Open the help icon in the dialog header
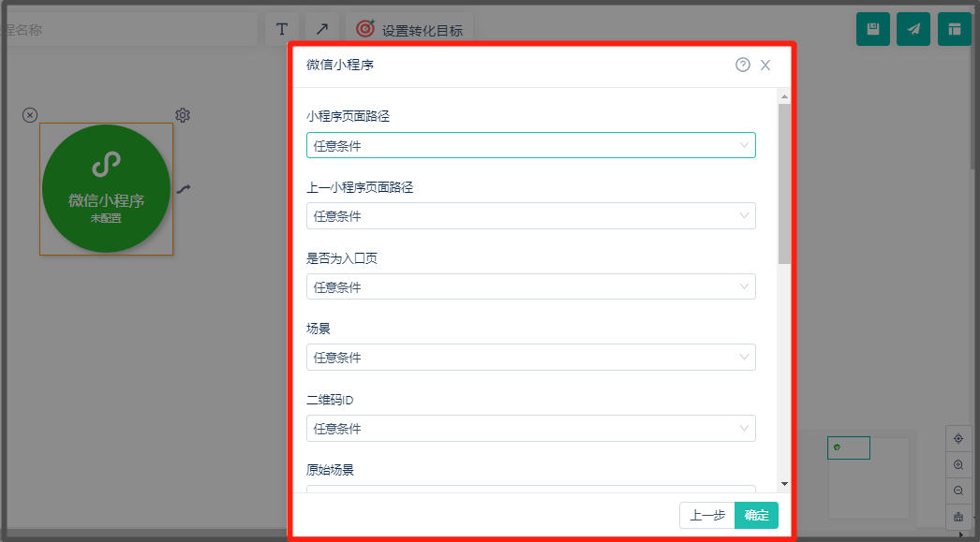 pos(743,65)
